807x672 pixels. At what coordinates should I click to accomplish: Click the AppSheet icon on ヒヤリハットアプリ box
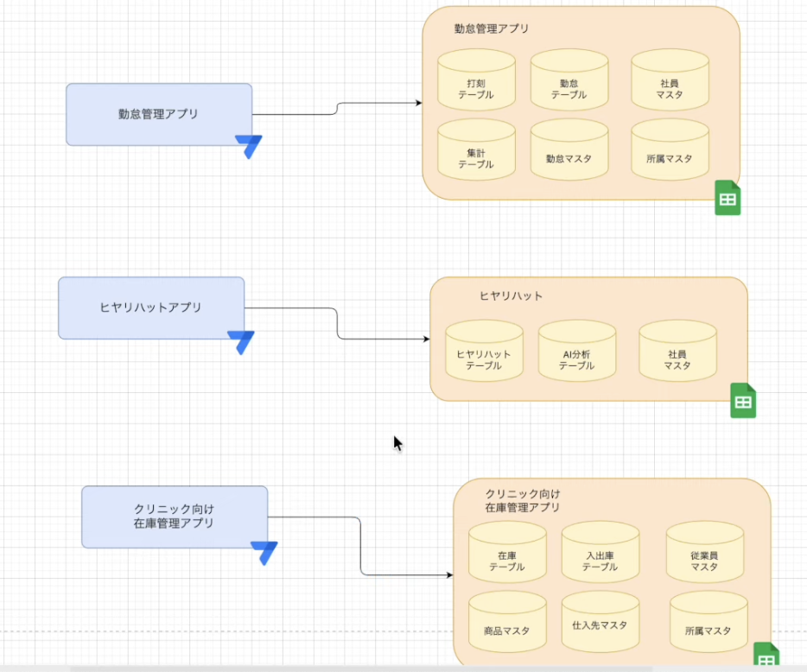240,341
